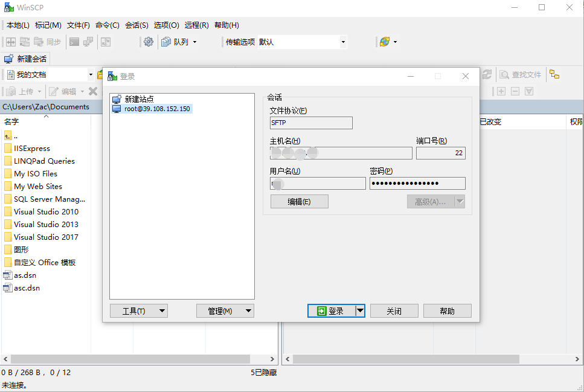Open the 远程(R) menu

click(x=196, y=25)
